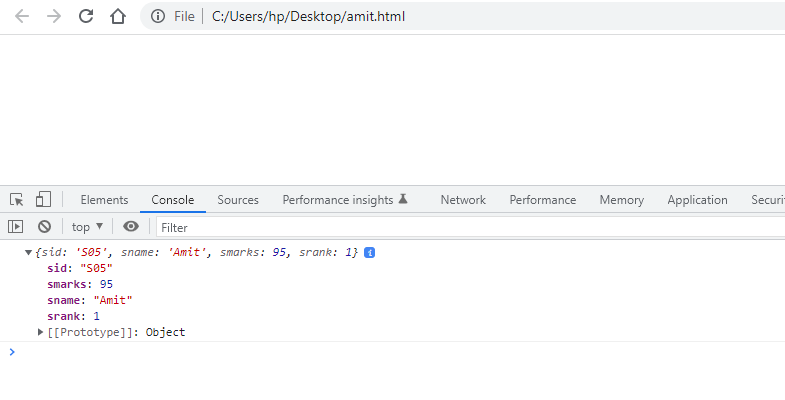Click the address bar file path
This screenshot has width=785, height=400.
point(308,17)
